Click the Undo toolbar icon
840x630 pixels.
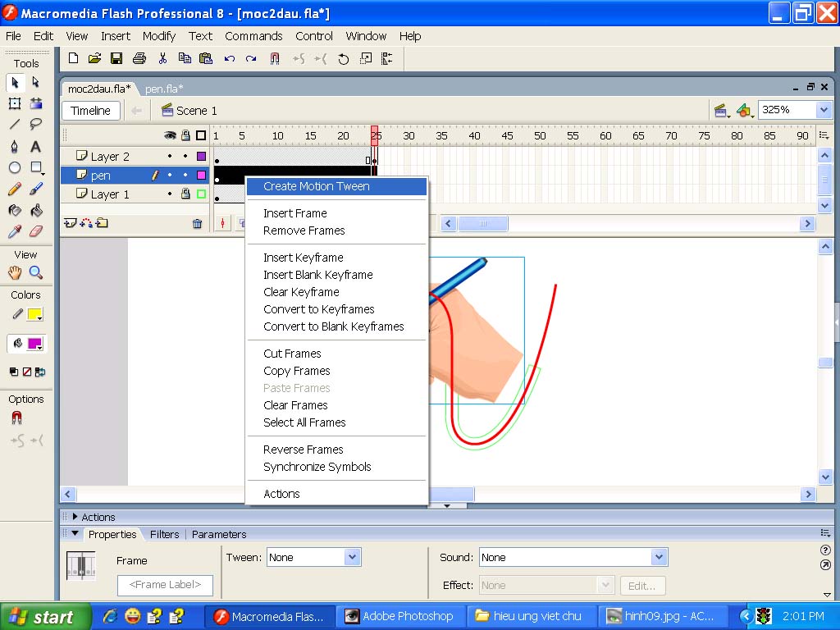pyautogui.click(x=230, y=58)
